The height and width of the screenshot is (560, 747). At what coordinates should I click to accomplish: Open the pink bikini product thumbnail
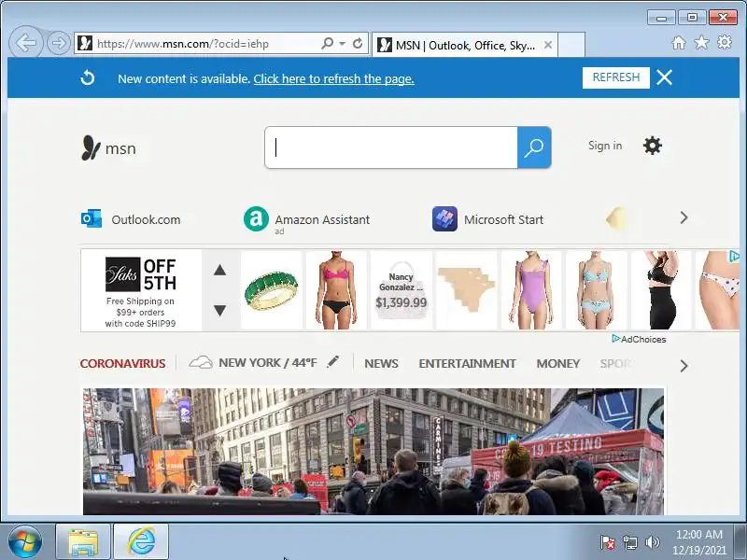click(x=336, y=290)
